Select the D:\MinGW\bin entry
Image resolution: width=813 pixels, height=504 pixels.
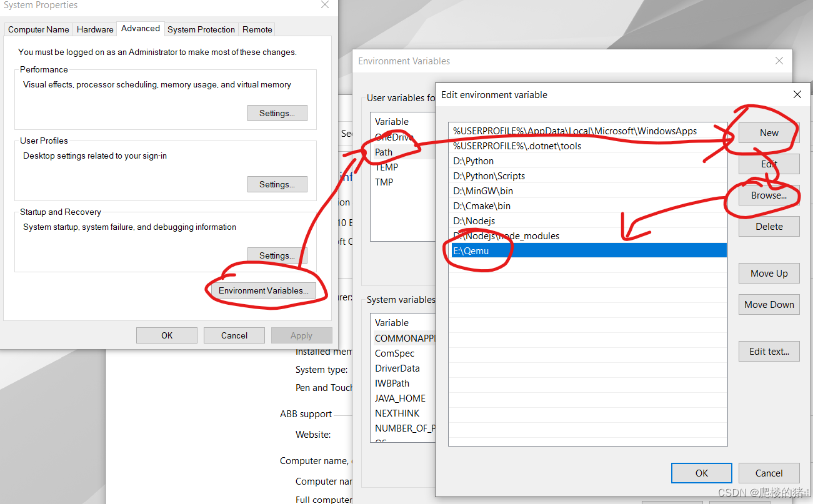(588, 191)
